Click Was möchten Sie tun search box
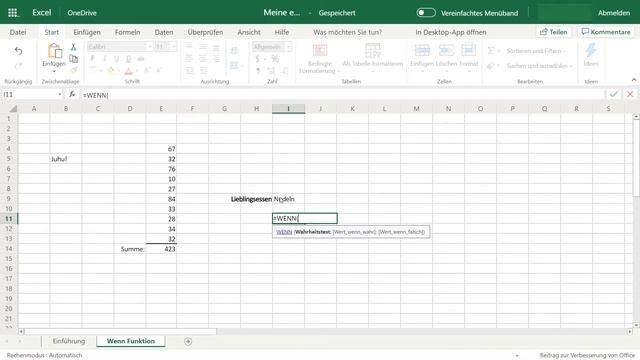The image size is (640, 360). point(348,32)
